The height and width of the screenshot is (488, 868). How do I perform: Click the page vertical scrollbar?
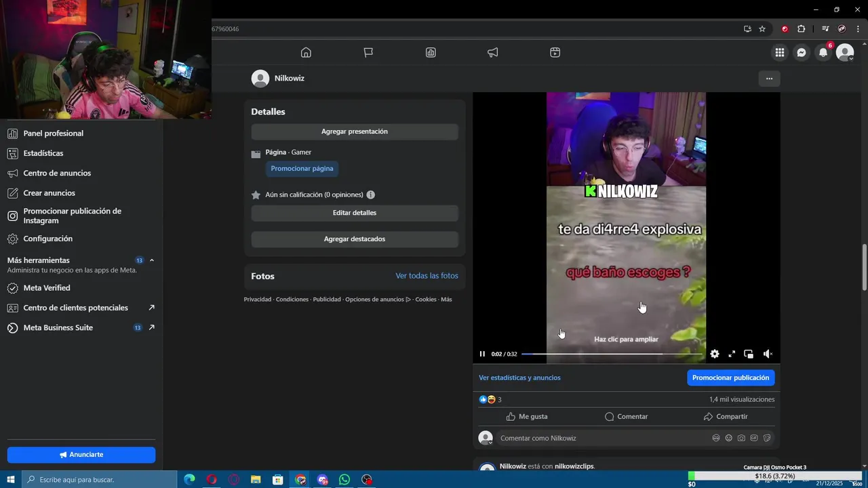864,268
